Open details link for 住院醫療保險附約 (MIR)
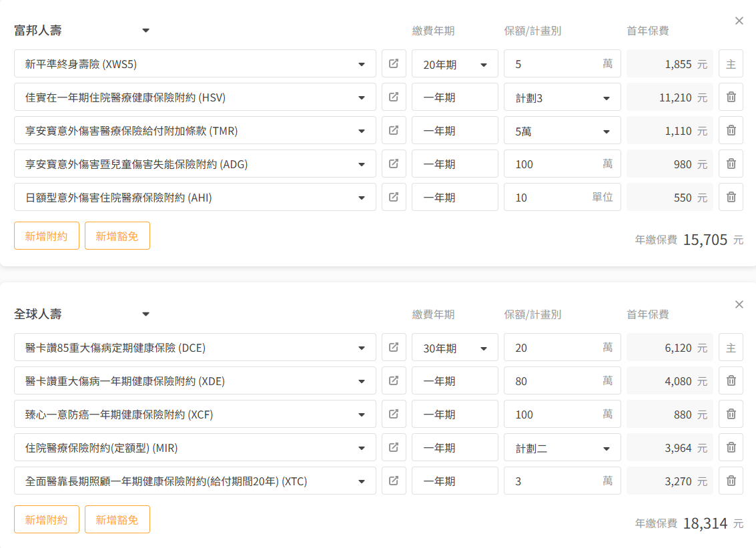This screenshot has height=548, width=756. [394, 448]
